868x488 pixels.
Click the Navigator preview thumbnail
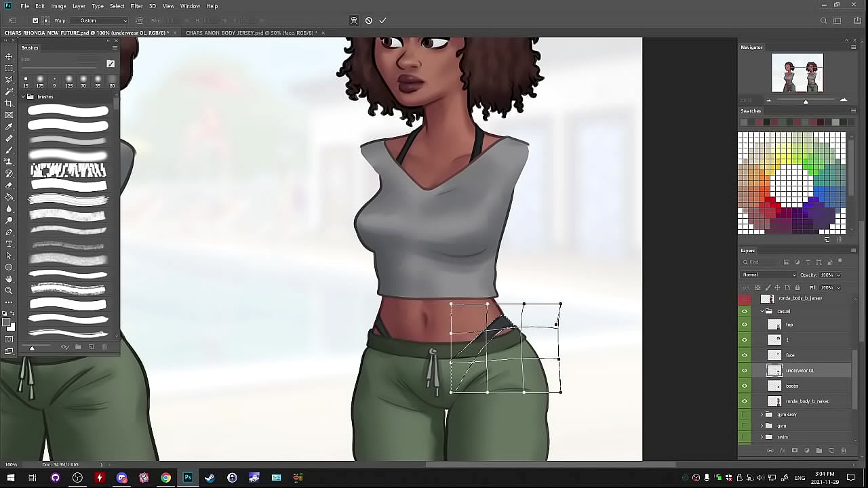pyautogui.click(x=797, y=73)
